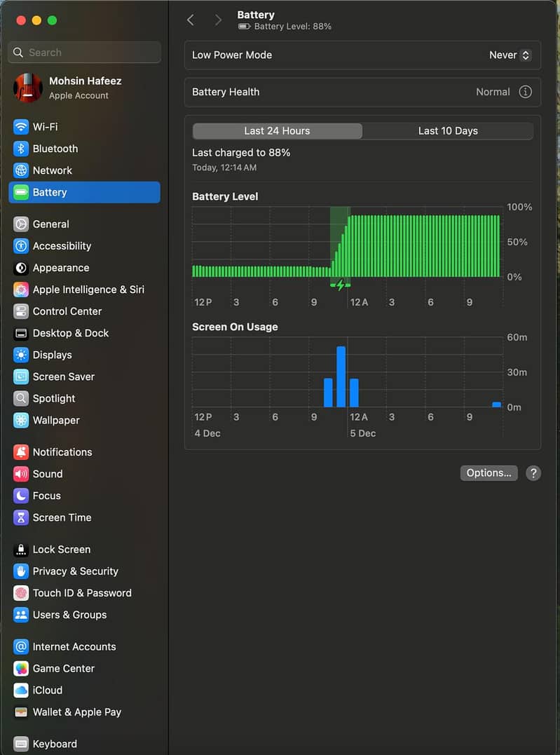This screenshot has height=755, width=560.
Task: Open Focus settings
Action: click(46, 496)
